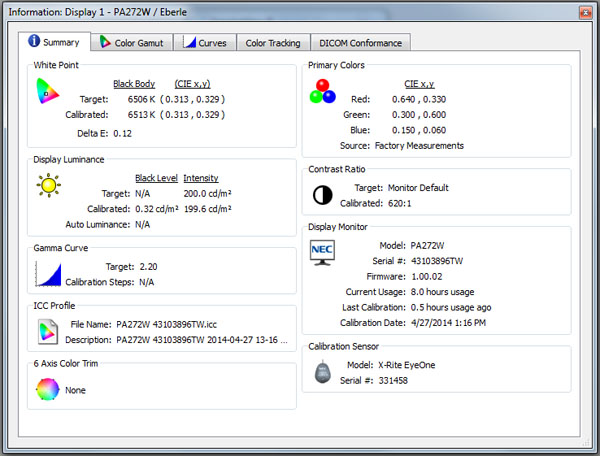Open the DICOM Conformance tab
Screen dimensions: 600x456
tap(360, 43)
